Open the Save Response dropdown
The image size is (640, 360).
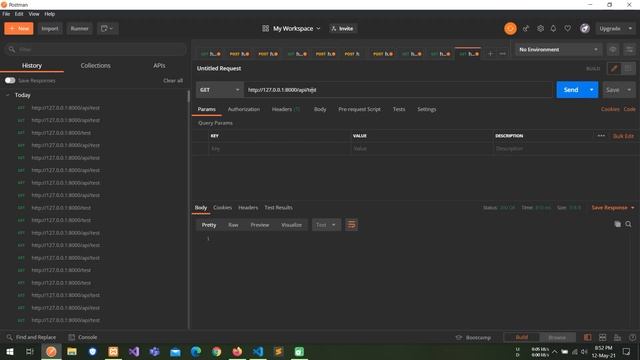613,208
